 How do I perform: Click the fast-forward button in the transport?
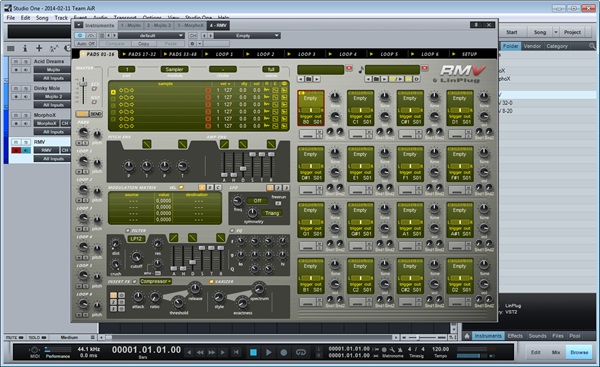pyautogui.click(x=211, y=352)
